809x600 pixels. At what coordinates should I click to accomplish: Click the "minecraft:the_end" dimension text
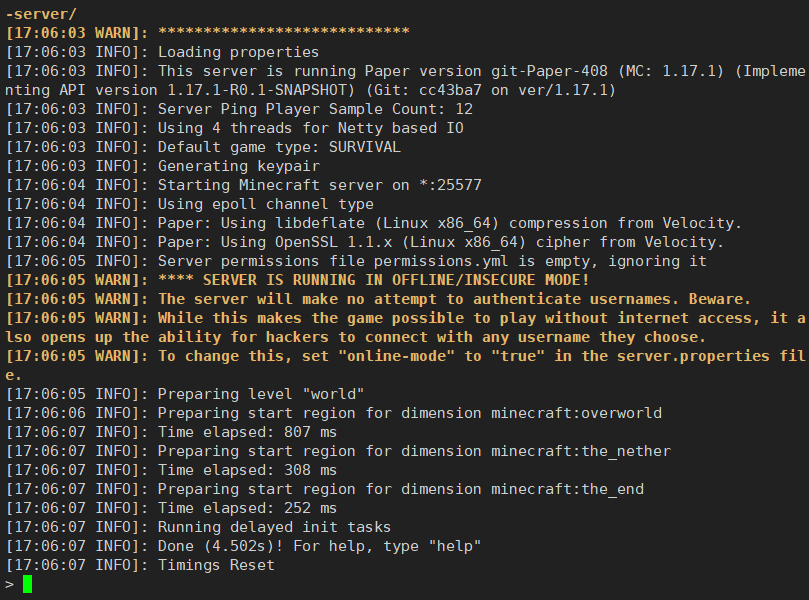coord(567,489)
